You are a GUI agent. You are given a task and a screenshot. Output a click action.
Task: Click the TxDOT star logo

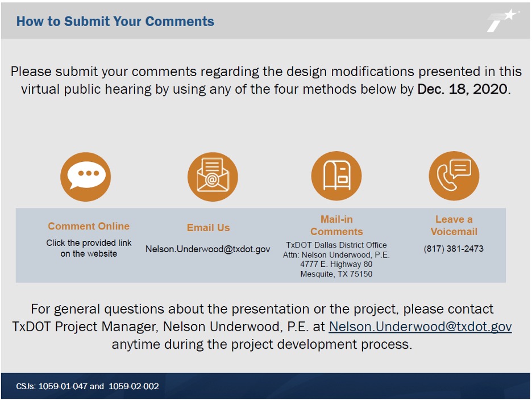click(x=502, y=21)
